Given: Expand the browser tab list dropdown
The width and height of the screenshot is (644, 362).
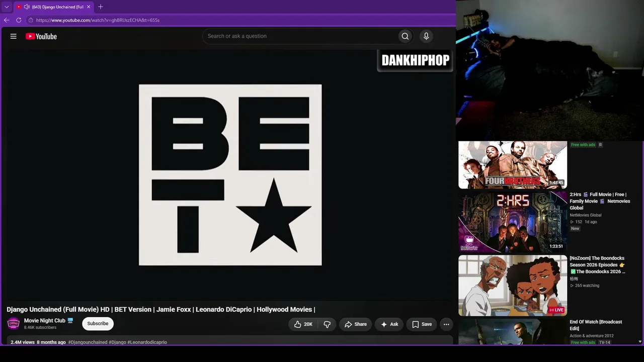Looking at the screenshot, I should point(7,7).
